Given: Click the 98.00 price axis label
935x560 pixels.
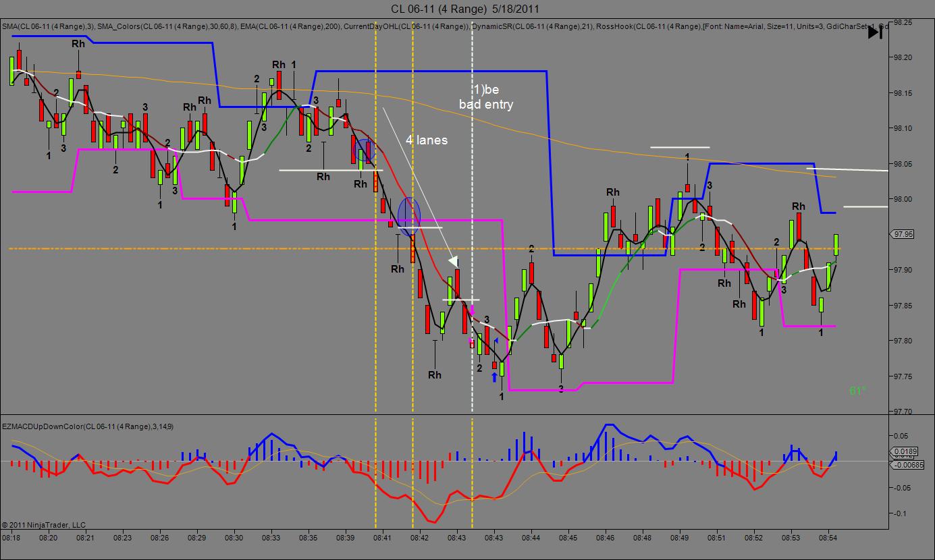Looking at the screenshot, I should (x=903, y=199).
